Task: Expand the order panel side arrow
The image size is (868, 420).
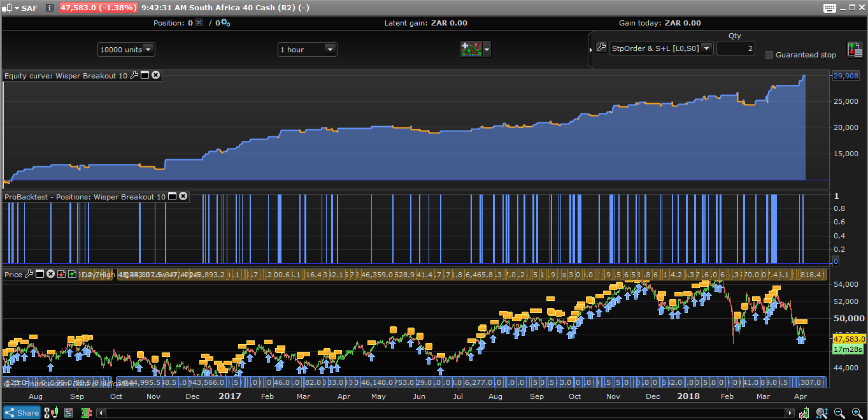Action: click(590, 49)
